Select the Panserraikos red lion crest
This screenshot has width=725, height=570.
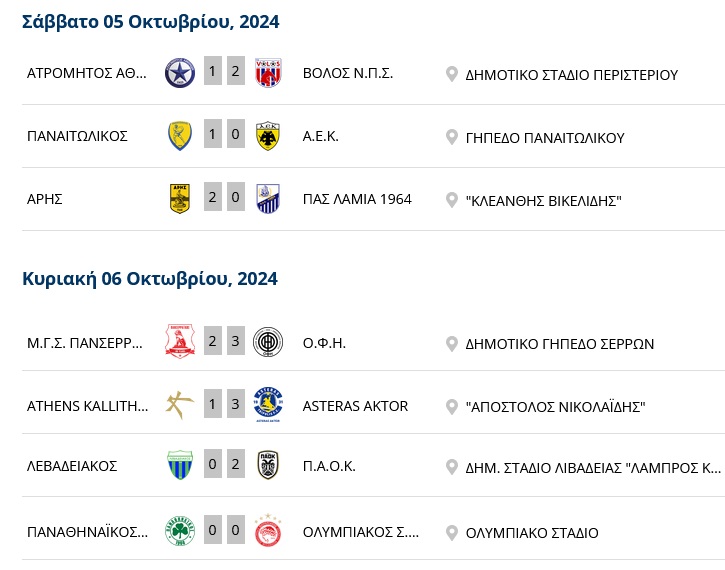(x=180, y=342)
